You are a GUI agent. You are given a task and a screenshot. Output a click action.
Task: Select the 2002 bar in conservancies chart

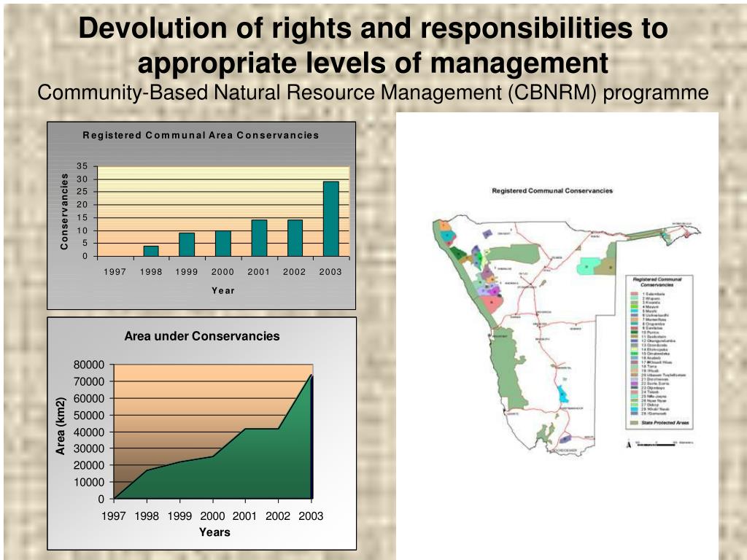pos(295,238)
